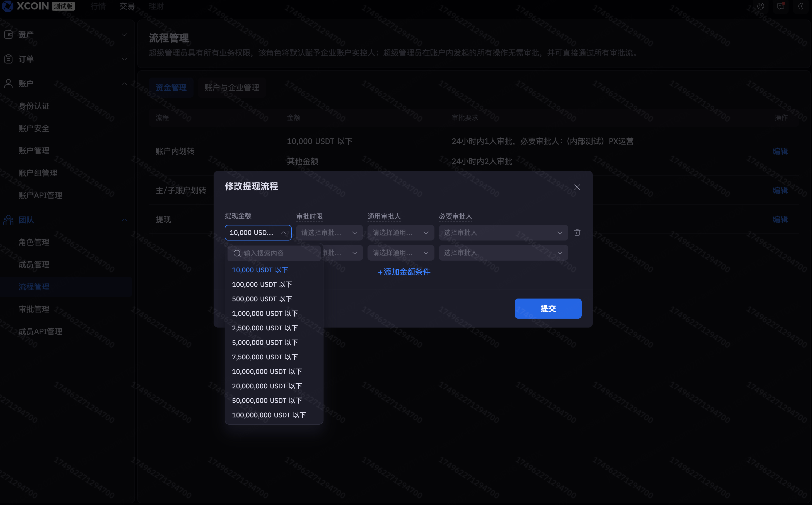Switch to 账户与企业管理 tab
This screenshot has height=505, width=812.
pyautogui.click(x=232, y=88)
